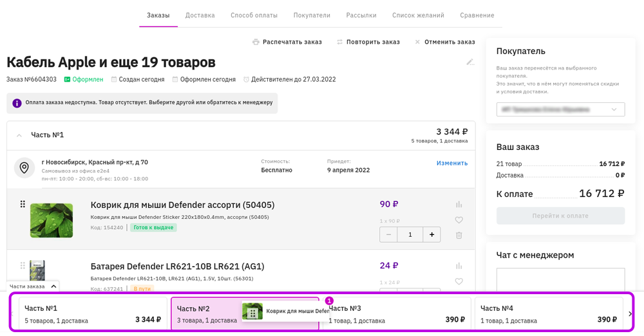Select the Часть №2 card in bottom bar
644x336 pixels.
[x=245, y=314]
